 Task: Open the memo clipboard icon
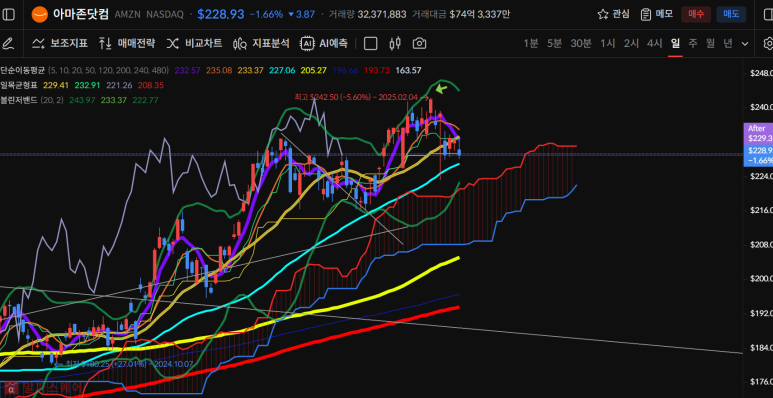point(645,14)
